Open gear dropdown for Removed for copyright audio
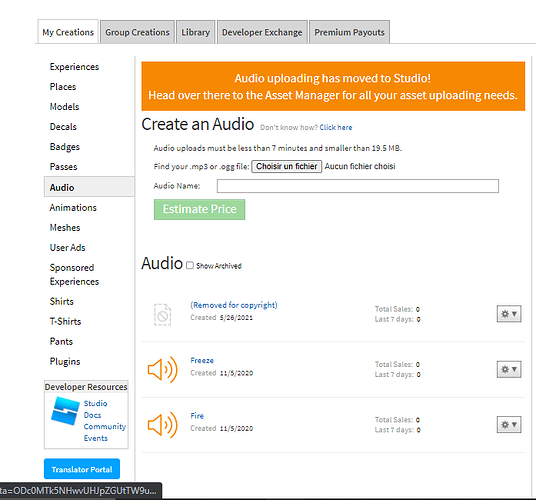 coord(509,314)
